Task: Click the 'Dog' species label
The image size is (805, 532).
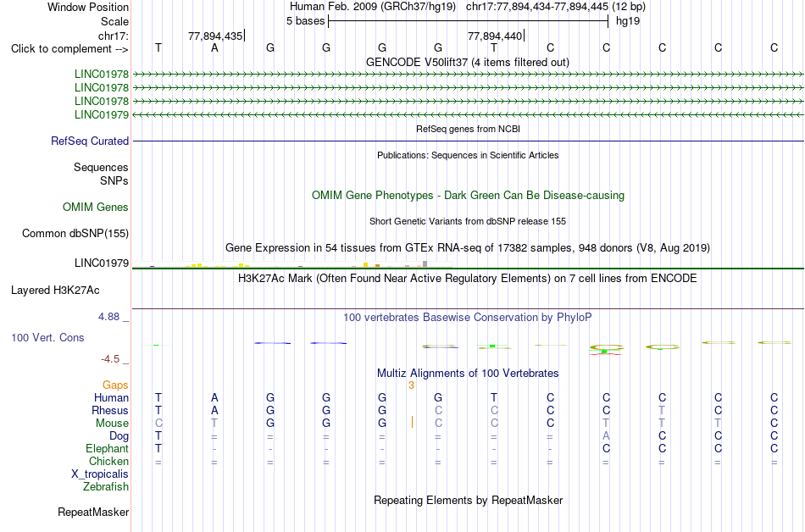Action: (x=119, y=436)
